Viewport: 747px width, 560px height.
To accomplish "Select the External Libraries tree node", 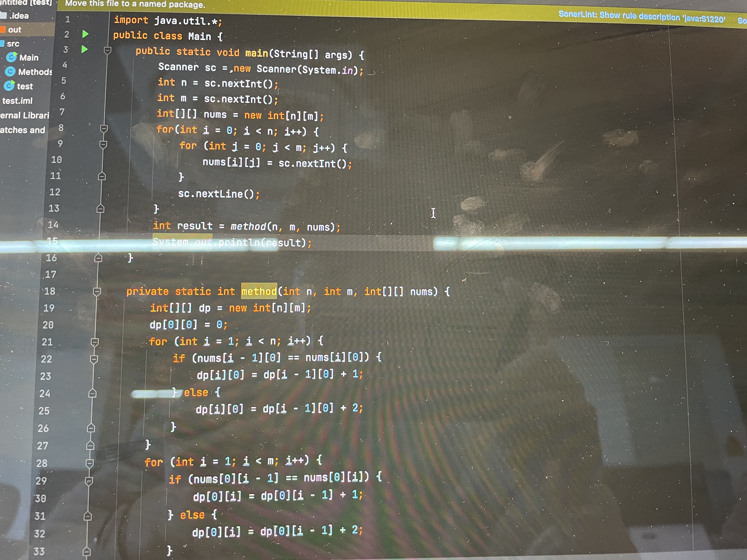I will (x=25, y=115).
